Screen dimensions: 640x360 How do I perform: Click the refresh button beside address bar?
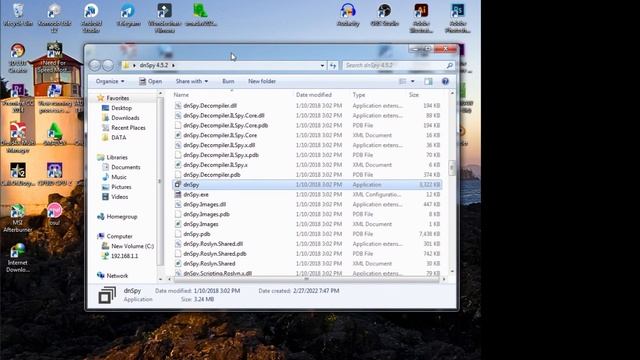tap(333, 65)
